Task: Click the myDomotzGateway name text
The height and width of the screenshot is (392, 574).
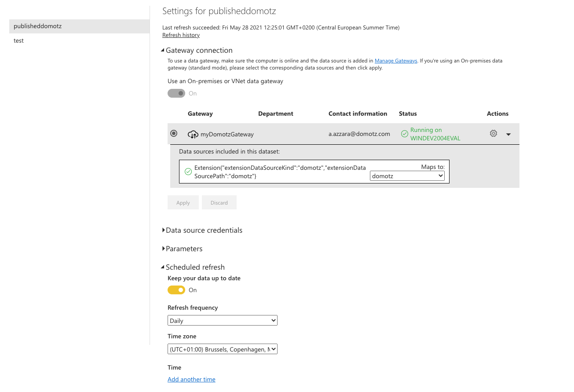Action: pyautogui.click(x=227, y=134)
